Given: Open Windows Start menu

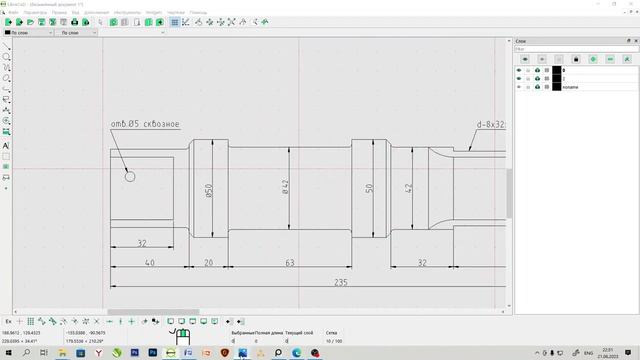Looking at the screenshot, I should [8, 353].
